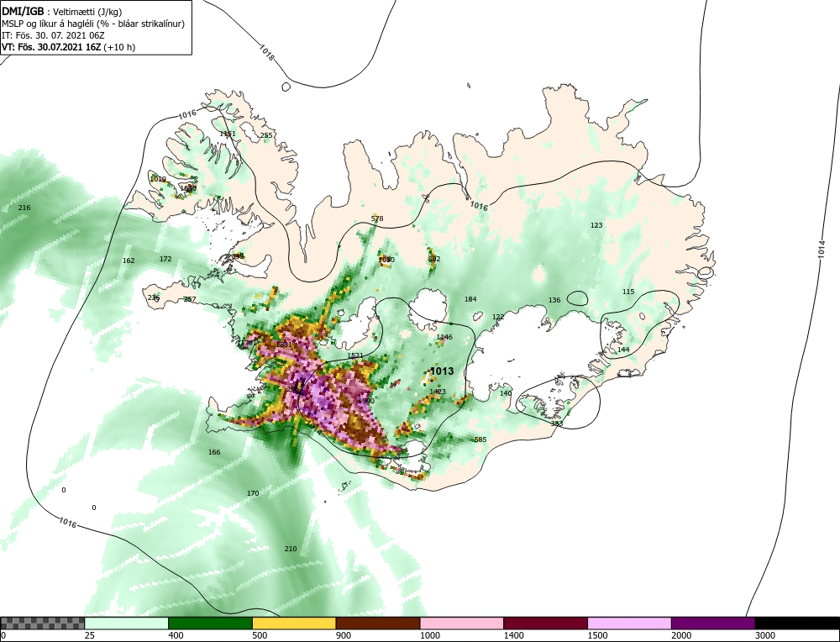Click the header line 'DMI/IGB : Veltimætti (J/kg)'
The width and height of the screenshot is (840, 642).
(61, 11)
